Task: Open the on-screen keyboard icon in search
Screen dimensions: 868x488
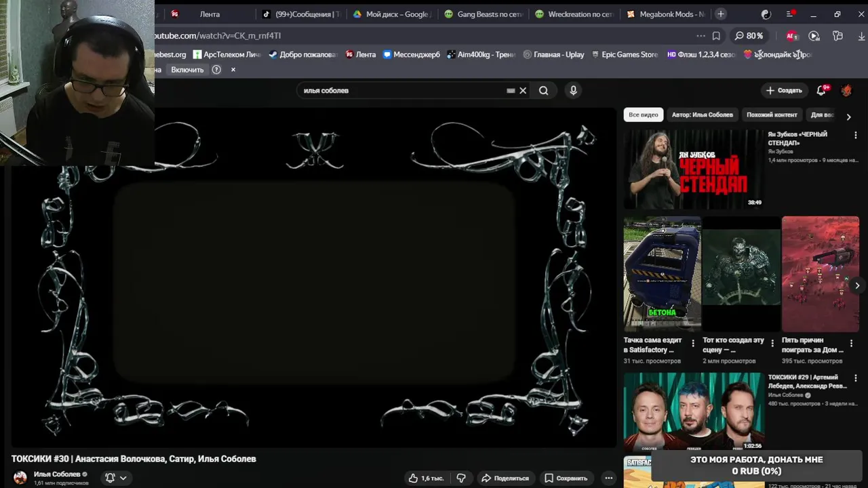Action: coord(511,90)
